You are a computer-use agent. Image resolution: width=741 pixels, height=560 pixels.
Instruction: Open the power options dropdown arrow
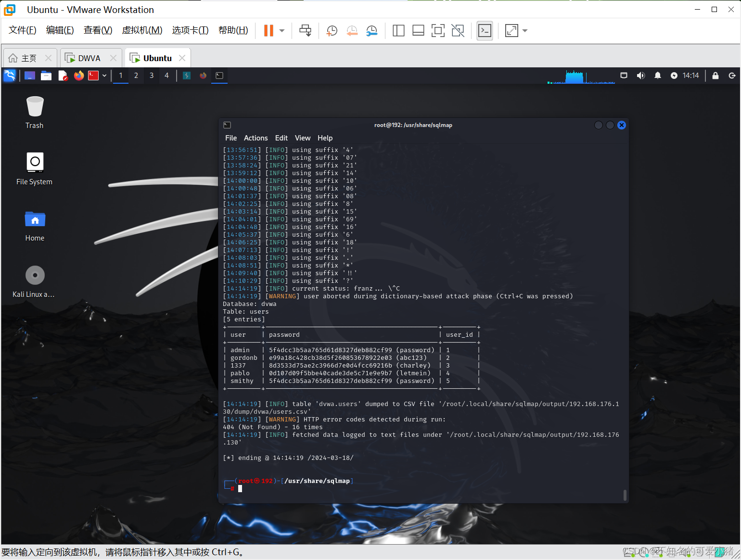tap(282, 31)
